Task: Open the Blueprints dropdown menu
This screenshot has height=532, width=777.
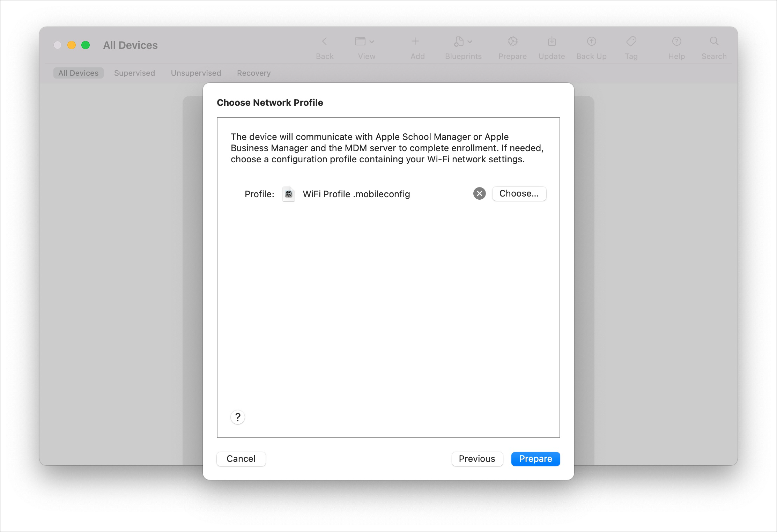Action: click(x=463, y=42)
